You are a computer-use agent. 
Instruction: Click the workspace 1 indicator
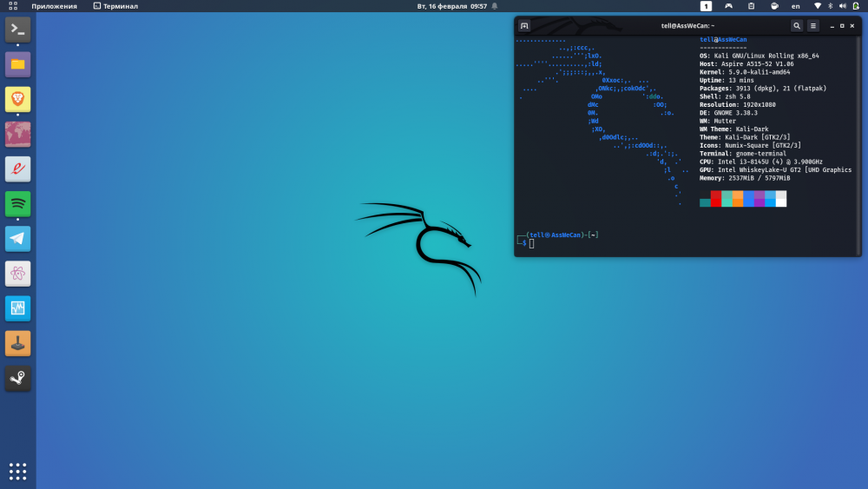[x=706, y=6]
